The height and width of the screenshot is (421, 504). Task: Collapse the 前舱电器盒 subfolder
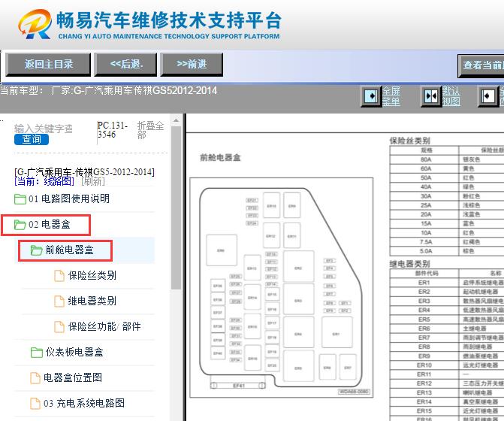69,250
